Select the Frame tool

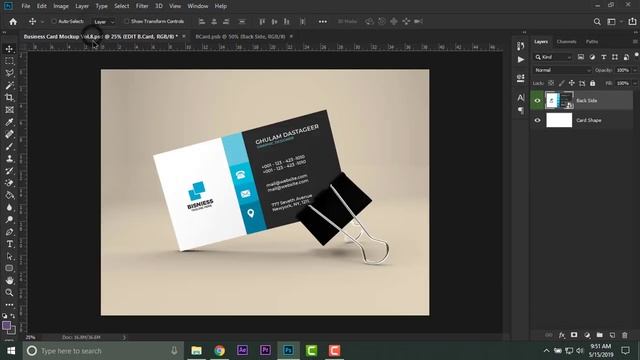[x=9, y=110]
